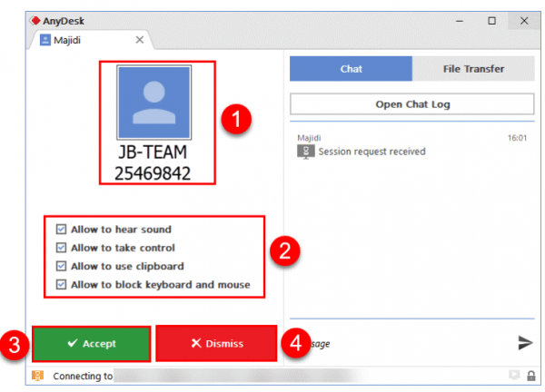Click the JB-TEAM profile avatar image
This screenshot has width=545, height=392.
click(154, 103)
